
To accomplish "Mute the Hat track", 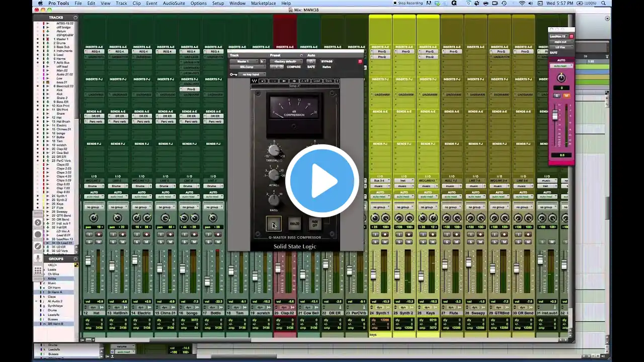I will click(x=98, y=242).
